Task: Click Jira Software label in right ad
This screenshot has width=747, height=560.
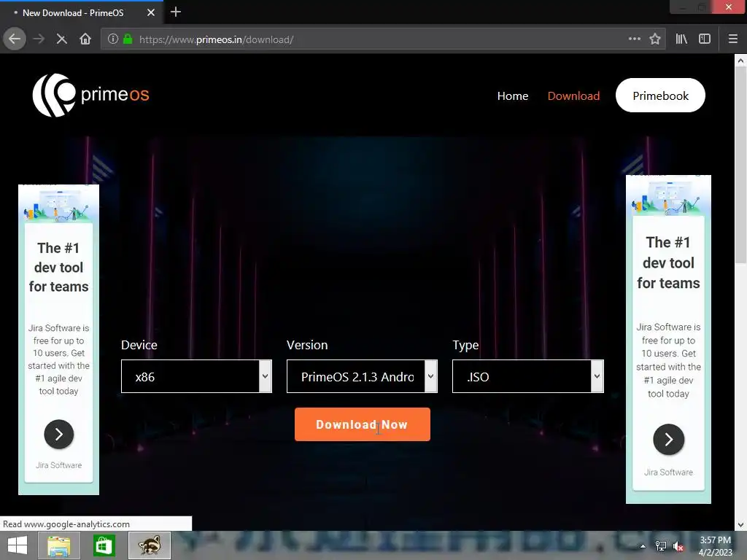Action: pos(668,472)
